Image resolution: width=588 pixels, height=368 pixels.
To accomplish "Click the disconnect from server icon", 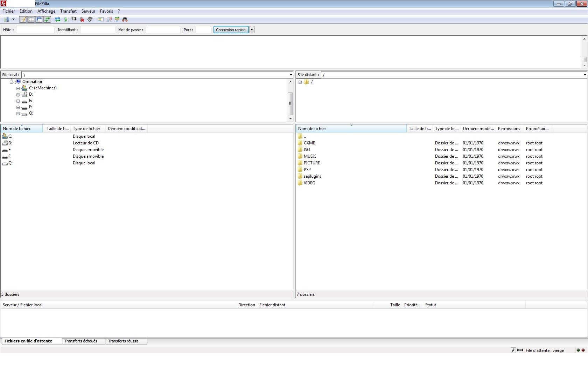I will [x=82, y=20].
